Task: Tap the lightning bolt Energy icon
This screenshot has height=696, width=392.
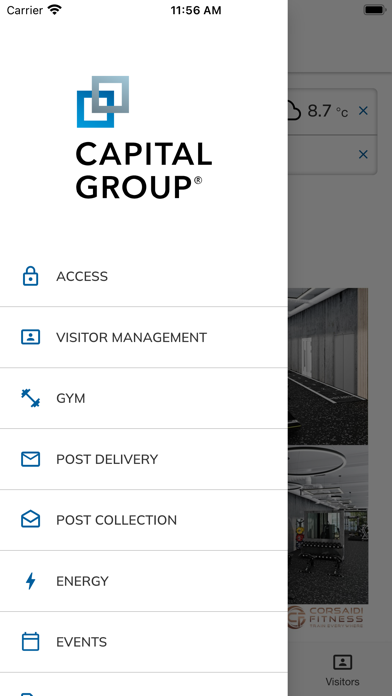Action: tap(30, 581)
